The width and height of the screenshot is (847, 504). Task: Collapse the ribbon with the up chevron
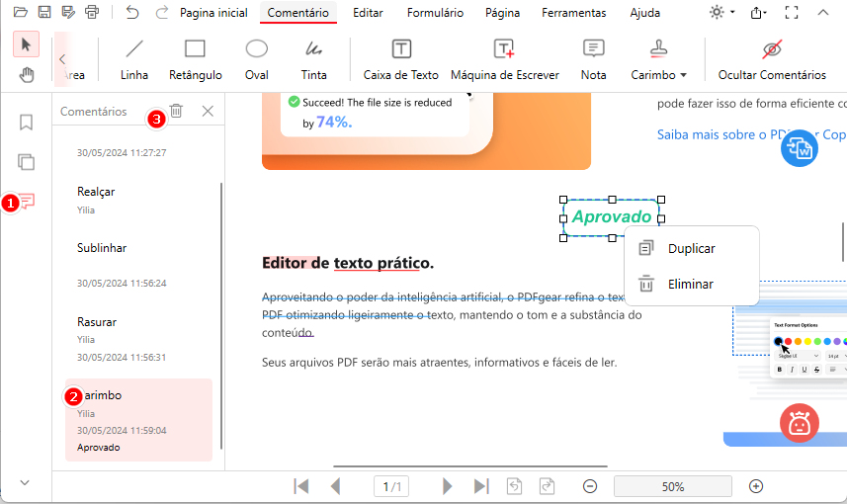[822, 12]
